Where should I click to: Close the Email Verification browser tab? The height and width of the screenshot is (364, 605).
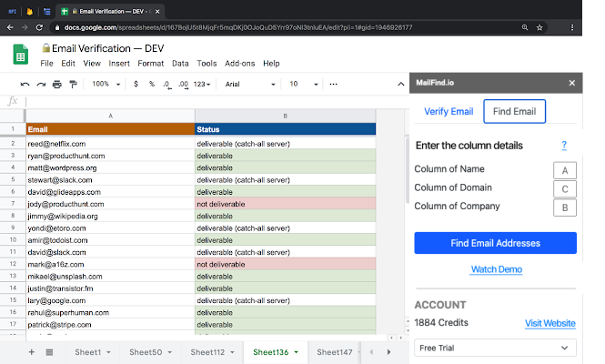157,12
